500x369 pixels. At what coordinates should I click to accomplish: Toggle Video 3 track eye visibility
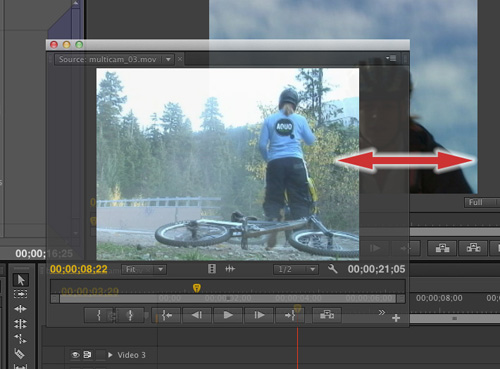pos(76,355)
